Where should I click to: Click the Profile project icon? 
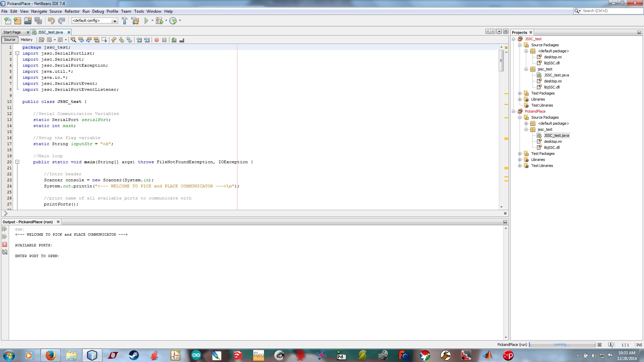point(173,20)
